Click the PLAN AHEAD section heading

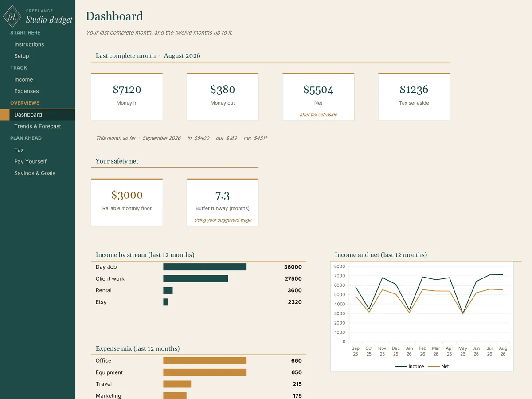(26, 138)
